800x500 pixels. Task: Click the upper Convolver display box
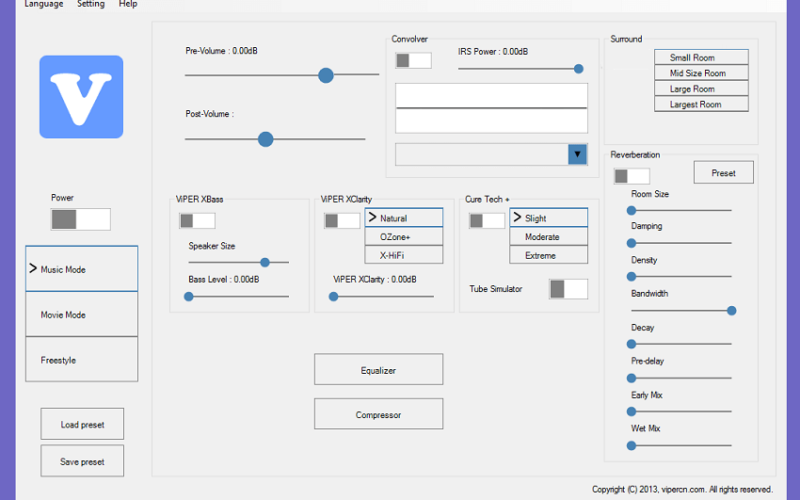(491, 95)
